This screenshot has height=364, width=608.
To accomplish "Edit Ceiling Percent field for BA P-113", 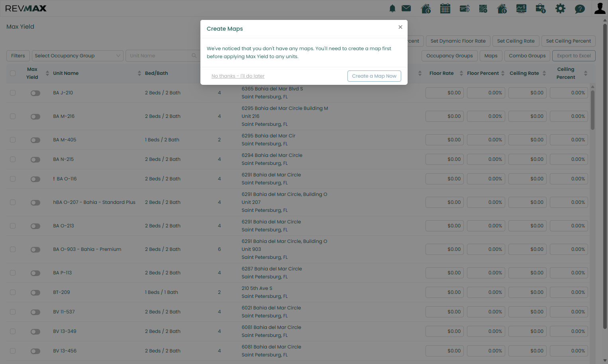I will point(569,273).
